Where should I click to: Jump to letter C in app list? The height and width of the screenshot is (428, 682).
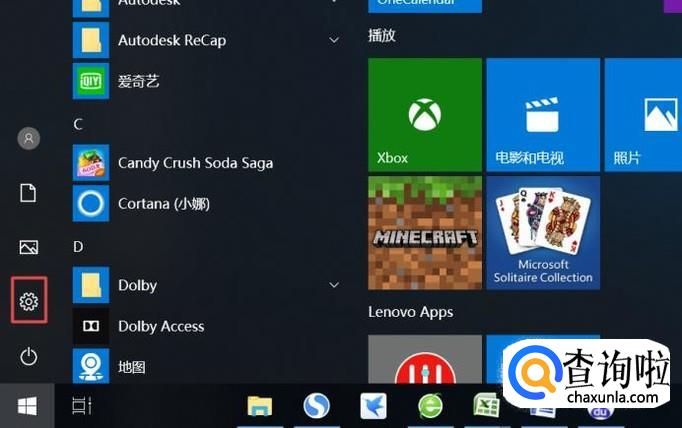[78, 124]
